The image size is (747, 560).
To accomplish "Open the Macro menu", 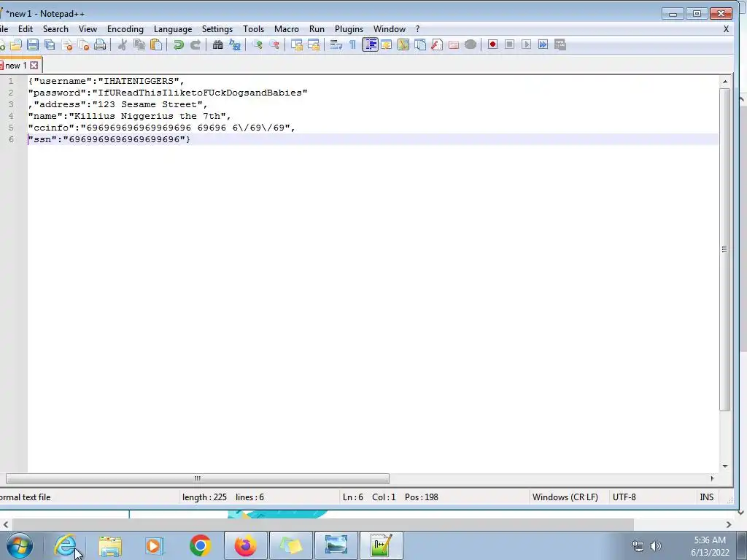I will click(286, 29).
